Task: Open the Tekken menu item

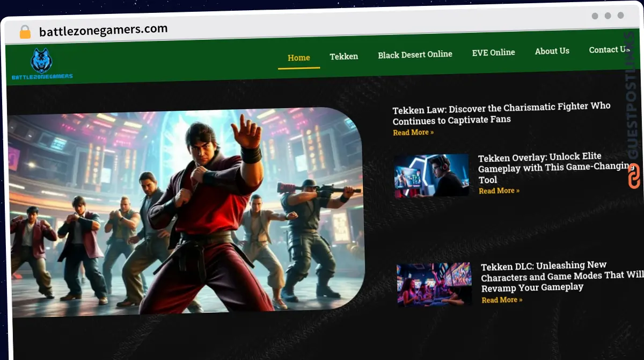Action: click(x=343, y=56)
